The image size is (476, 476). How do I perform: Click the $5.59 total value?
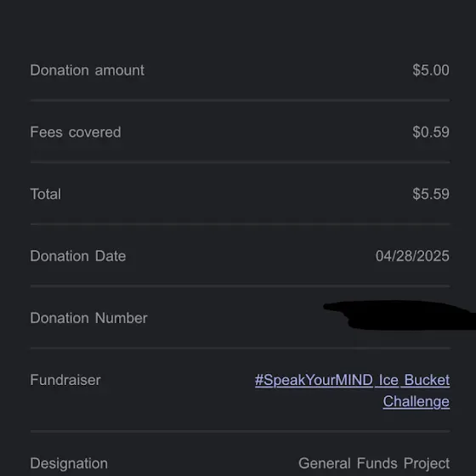point(431,195)
